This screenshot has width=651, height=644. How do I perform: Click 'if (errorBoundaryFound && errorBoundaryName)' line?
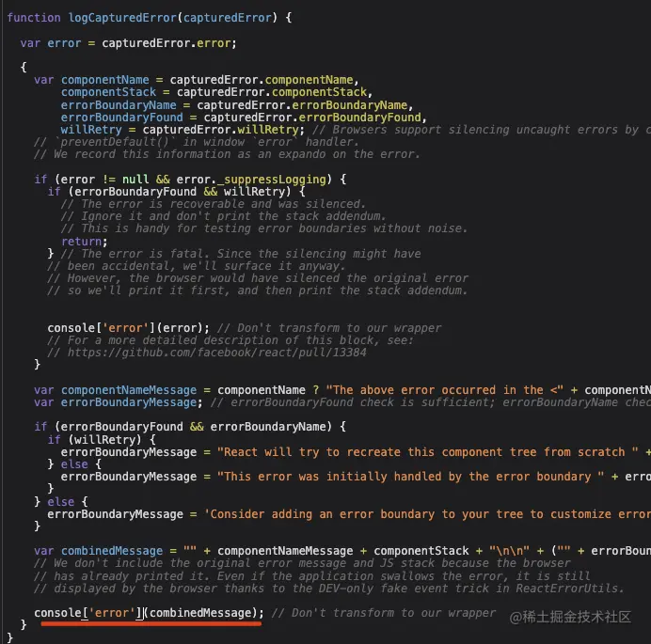190,427
